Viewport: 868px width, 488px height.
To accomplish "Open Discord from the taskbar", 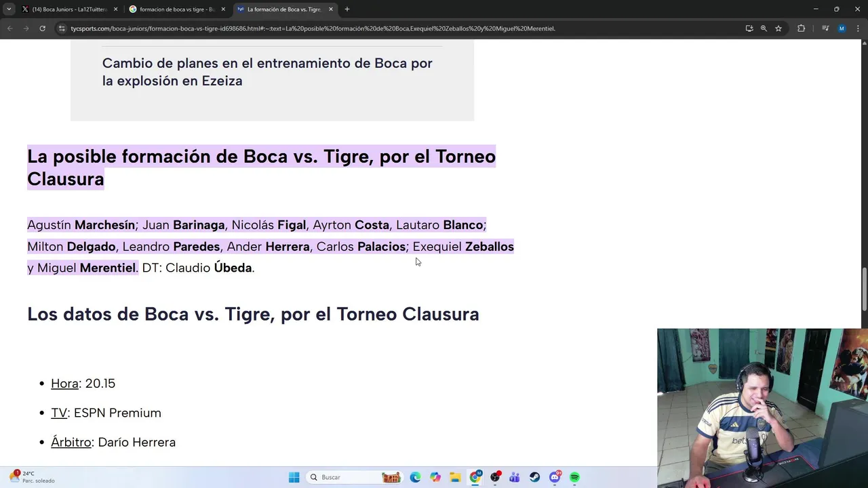I will [x=555, y=477].
